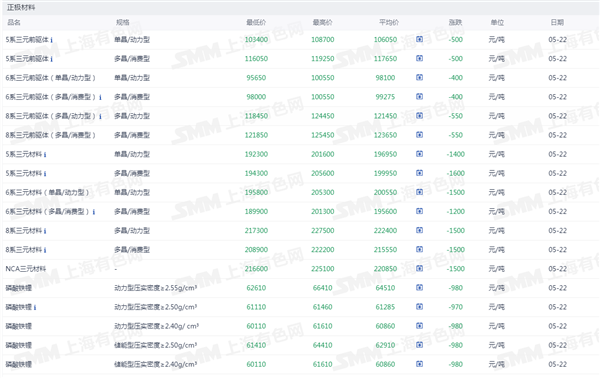
Task: Click the 最低价 column header
Action: coord(256,22)
